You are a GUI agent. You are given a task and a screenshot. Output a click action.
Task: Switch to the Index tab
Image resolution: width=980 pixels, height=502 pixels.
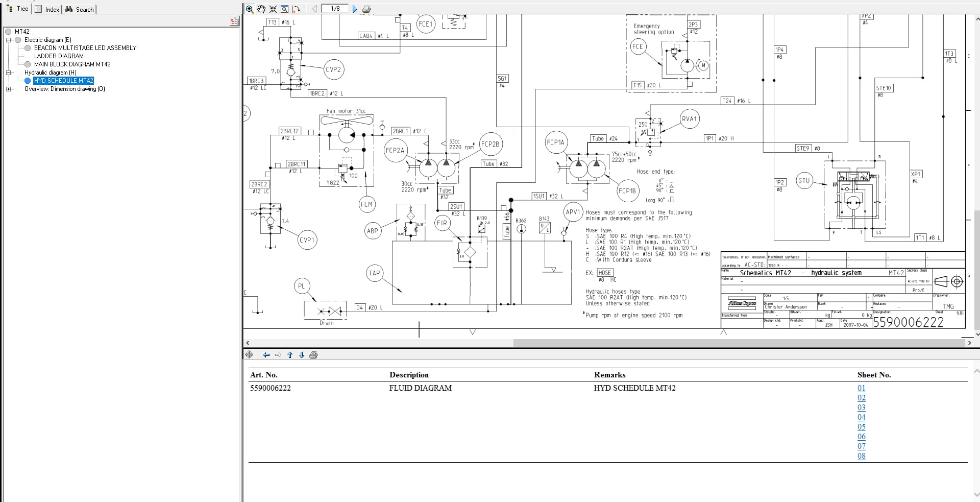click(x=47, y=9)
